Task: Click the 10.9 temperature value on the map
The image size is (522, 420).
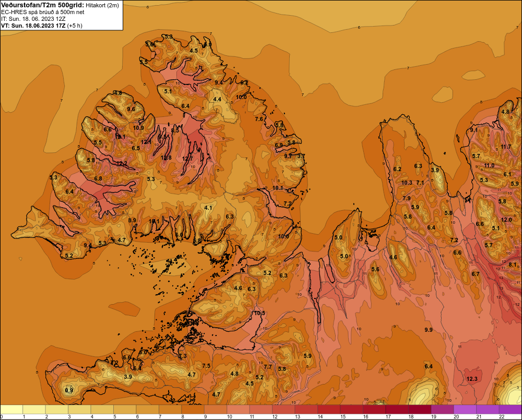Action: point(138,128)
